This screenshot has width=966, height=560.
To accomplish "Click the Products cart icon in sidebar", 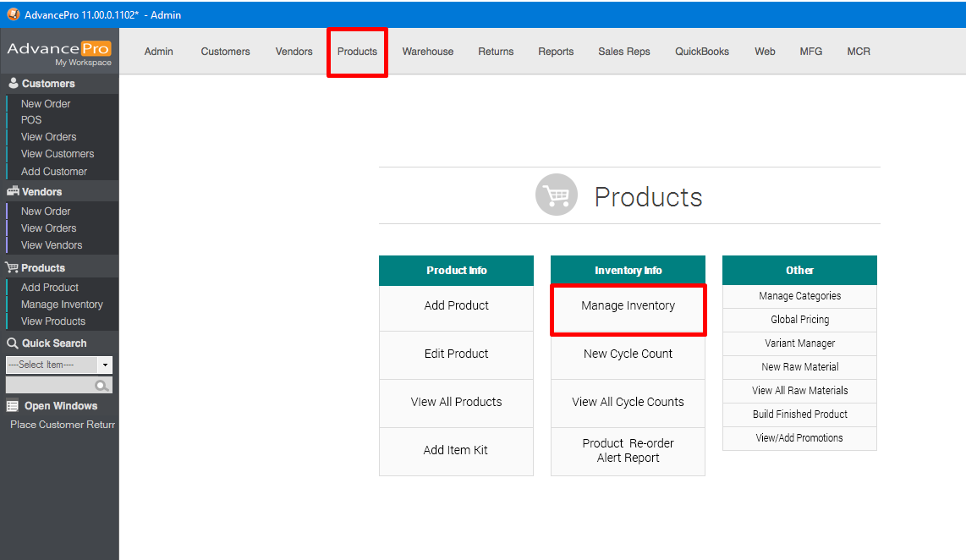I will (x=13, y=268).
